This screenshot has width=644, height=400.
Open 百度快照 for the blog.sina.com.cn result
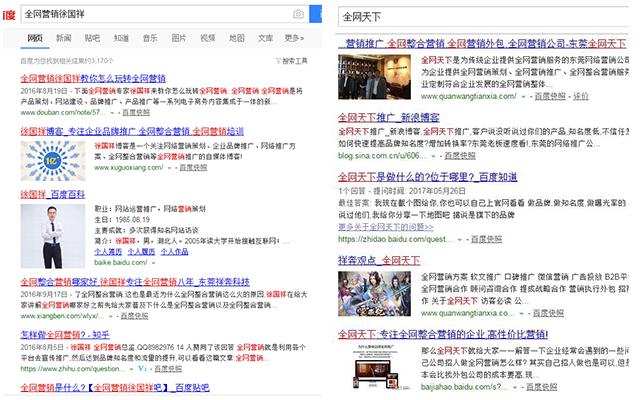pyautogui.click(x=460, y=156)
